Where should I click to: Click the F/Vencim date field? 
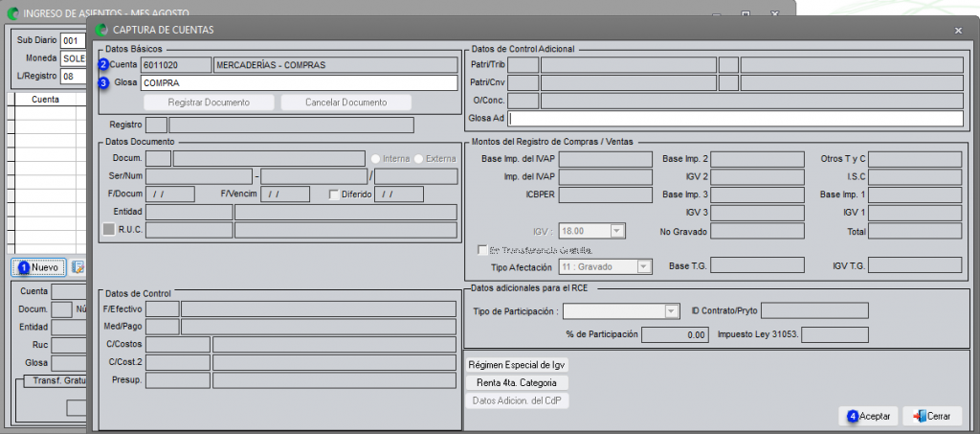pos(285,194)
